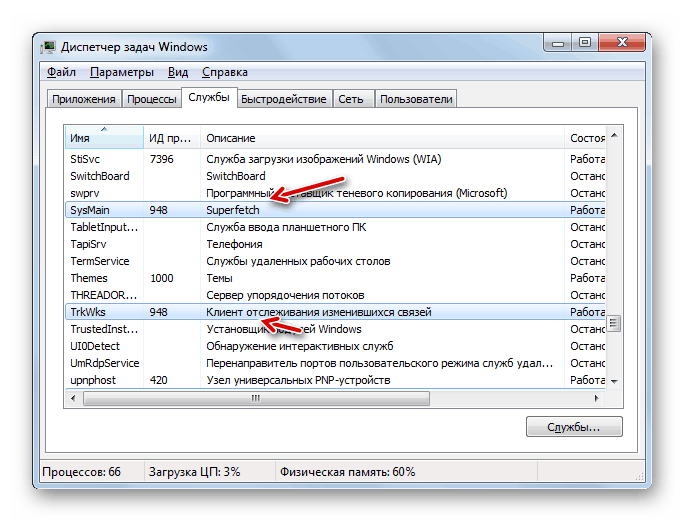Minimize the Task Manager window
685x522 pixels.
click(x=557, y=42)
